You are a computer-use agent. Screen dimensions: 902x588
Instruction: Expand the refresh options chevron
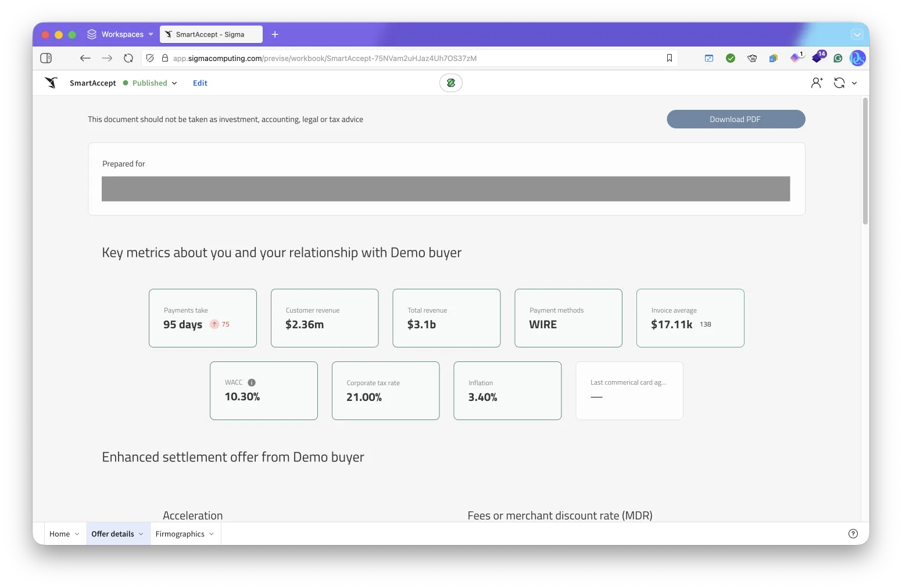coord(854,83)
